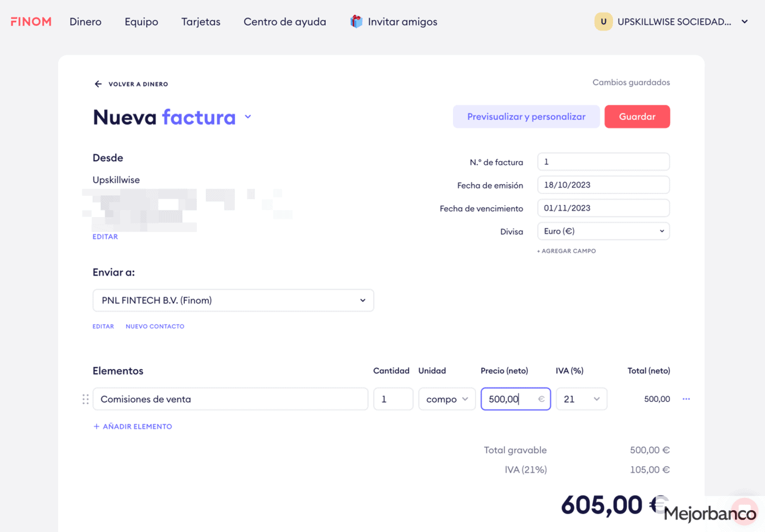Click Previsualizar y personalizar button
This screenshot has height=532, width=765.
[x=526, y=117]
